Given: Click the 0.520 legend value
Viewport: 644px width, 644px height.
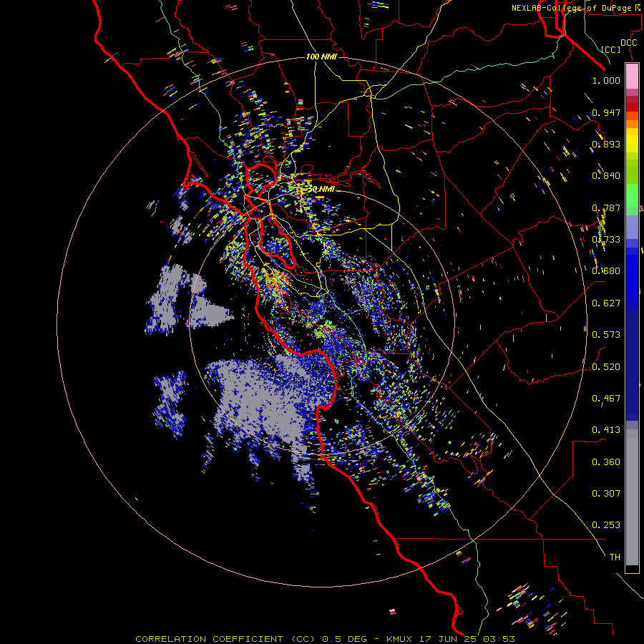Looking at the screenshot, I should [x=606, y=366].
